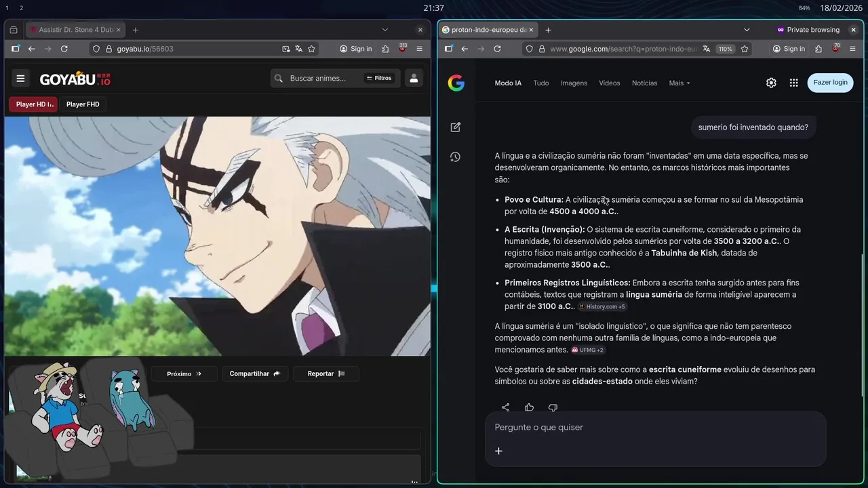
Task: Like the AI response
Action: point(529,407)
